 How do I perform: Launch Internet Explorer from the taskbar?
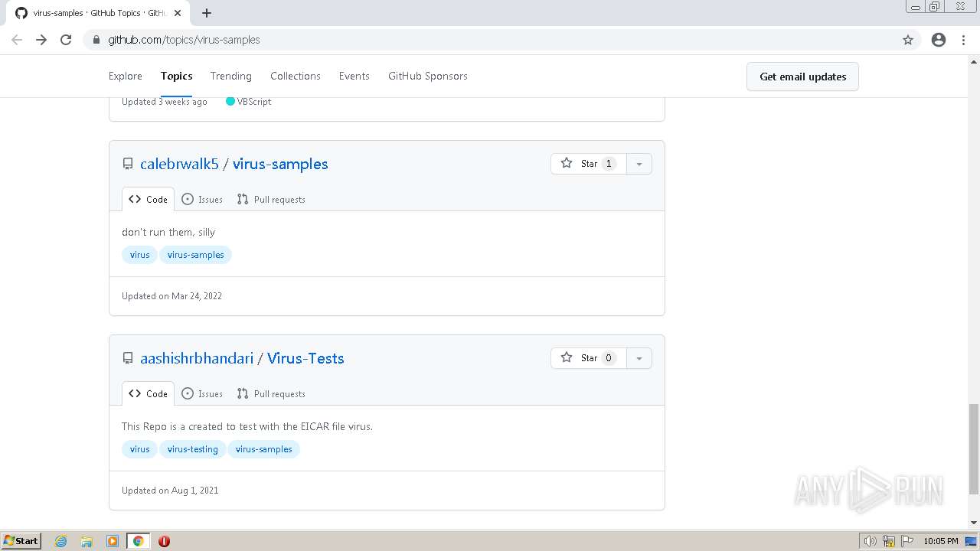(61, 541)
